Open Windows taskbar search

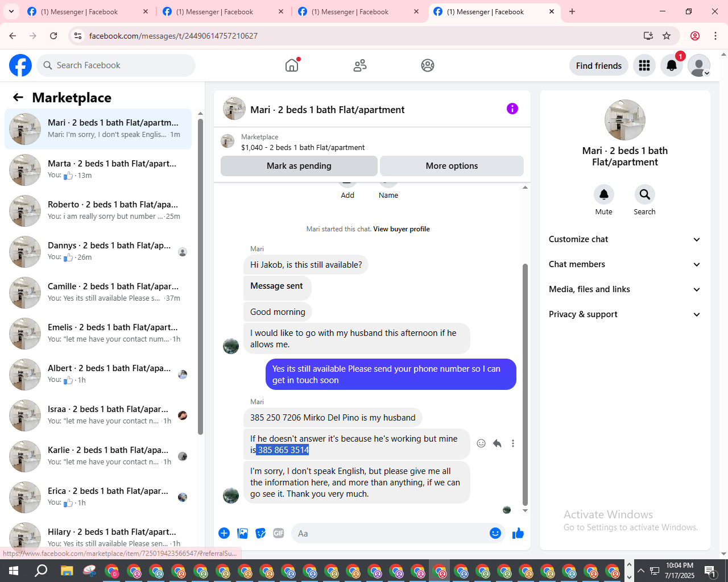[41, 571]
